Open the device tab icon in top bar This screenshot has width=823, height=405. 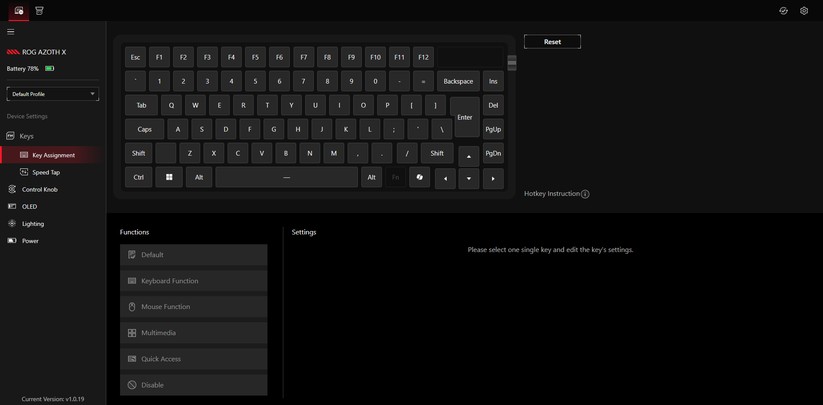click(x=18, y=11)
